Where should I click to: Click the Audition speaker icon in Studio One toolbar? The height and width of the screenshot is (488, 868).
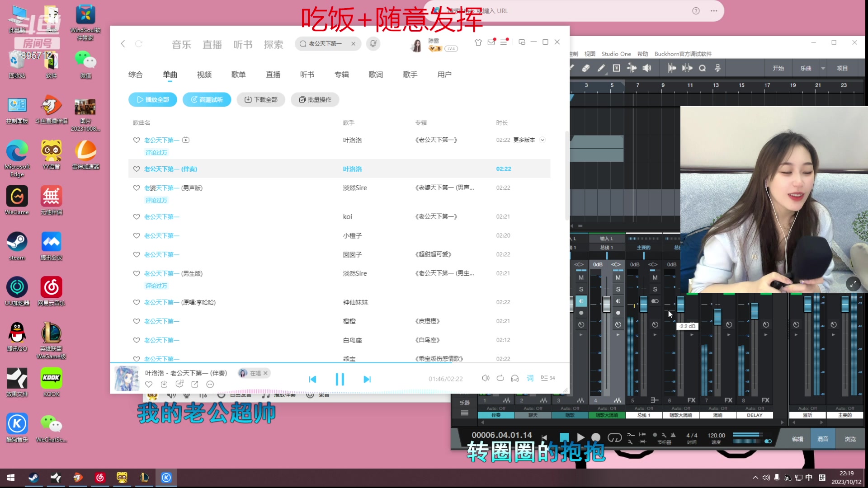click(x=647, y=68)
